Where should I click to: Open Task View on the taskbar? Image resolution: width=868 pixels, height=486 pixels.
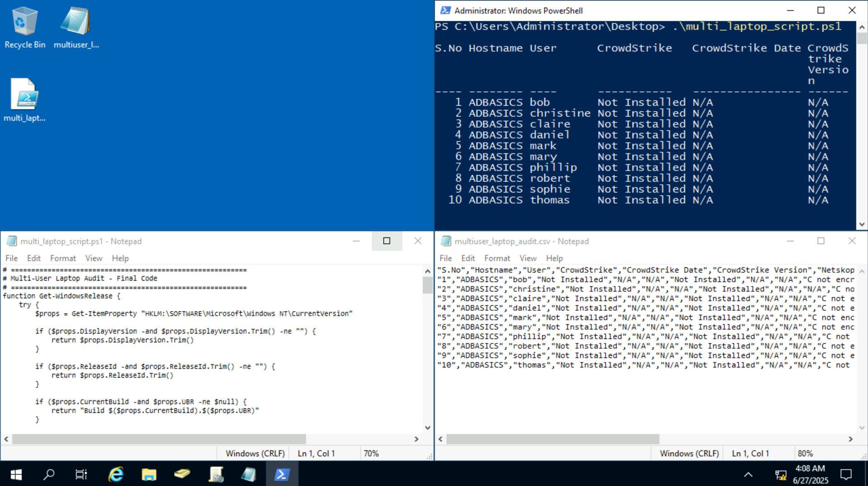pyautogui.click(x=81, y=474)
